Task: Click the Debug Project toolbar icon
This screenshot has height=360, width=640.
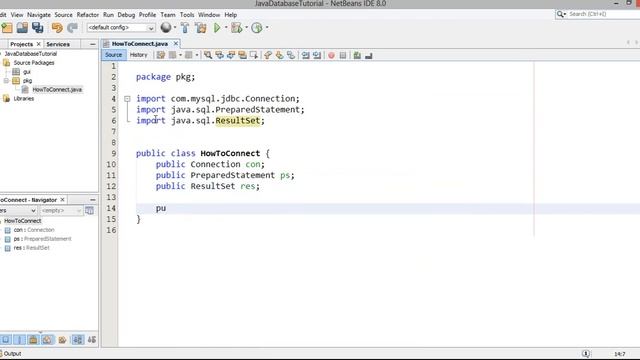Action: [x=236, y=28]
